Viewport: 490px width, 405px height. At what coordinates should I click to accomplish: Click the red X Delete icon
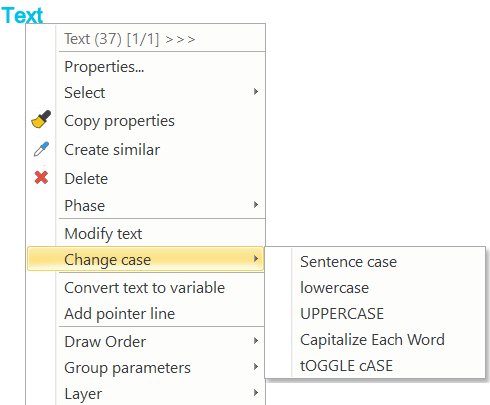(41, 177)
